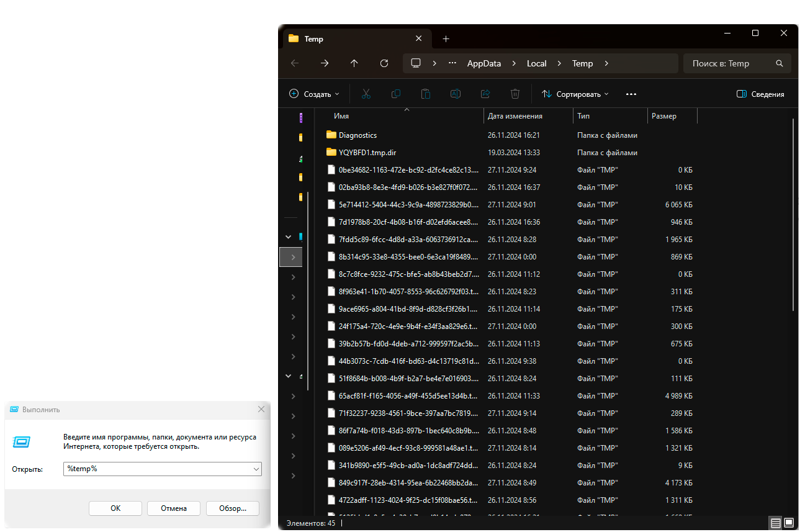This screenshot has width=805, height=532.
Task: Select file 8c7c8fce-9232-475c-bfe5
Action: point(409,274)
